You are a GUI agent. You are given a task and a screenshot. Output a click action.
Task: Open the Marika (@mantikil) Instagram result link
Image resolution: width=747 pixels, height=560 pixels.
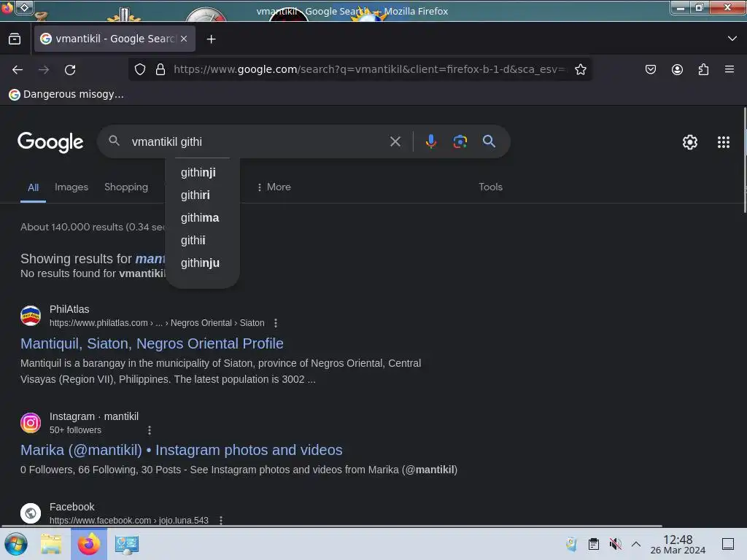(182, 450)
